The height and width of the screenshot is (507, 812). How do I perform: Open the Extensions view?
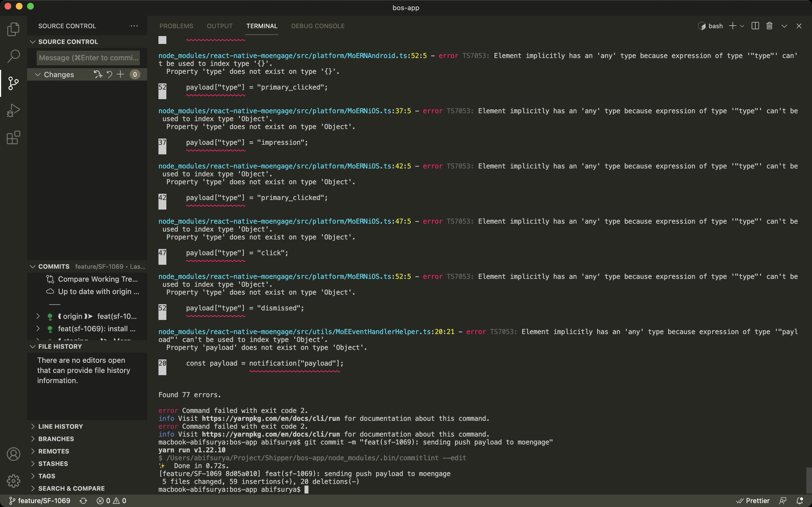[14, 137]
